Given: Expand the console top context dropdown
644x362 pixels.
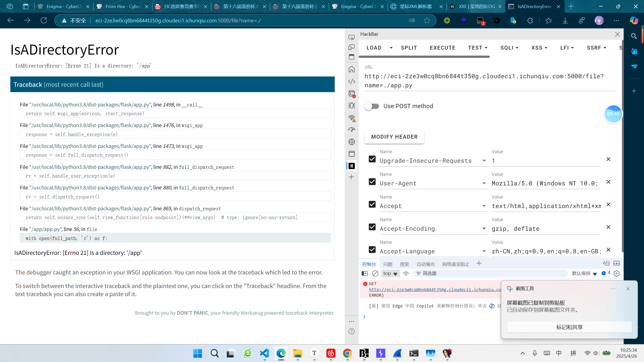Looking at the screenshot, I should click(390, 273).
